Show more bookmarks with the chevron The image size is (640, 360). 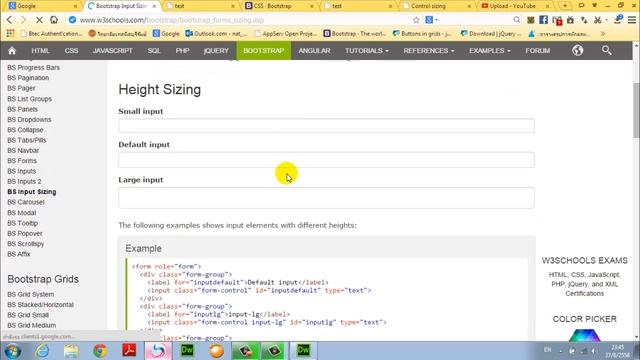point(603,33)
